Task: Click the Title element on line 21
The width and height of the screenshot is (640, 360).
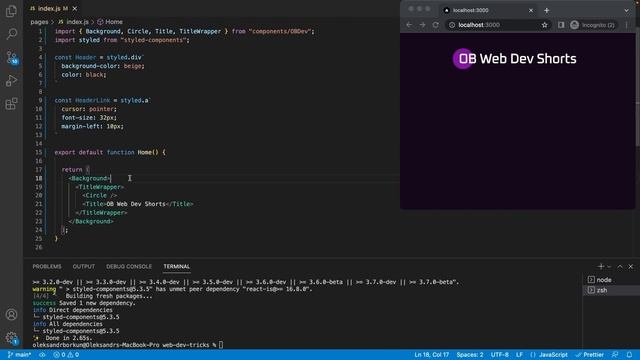Action: (138, 204)
